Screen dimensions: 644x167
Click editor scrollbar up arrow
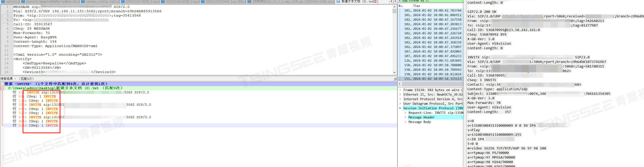click(395, 7)
